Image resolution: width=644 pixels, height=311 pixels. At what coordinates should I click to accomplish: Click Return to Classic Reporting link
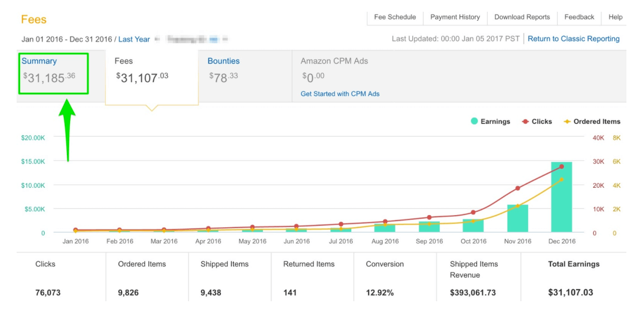[x=573, y=39]
